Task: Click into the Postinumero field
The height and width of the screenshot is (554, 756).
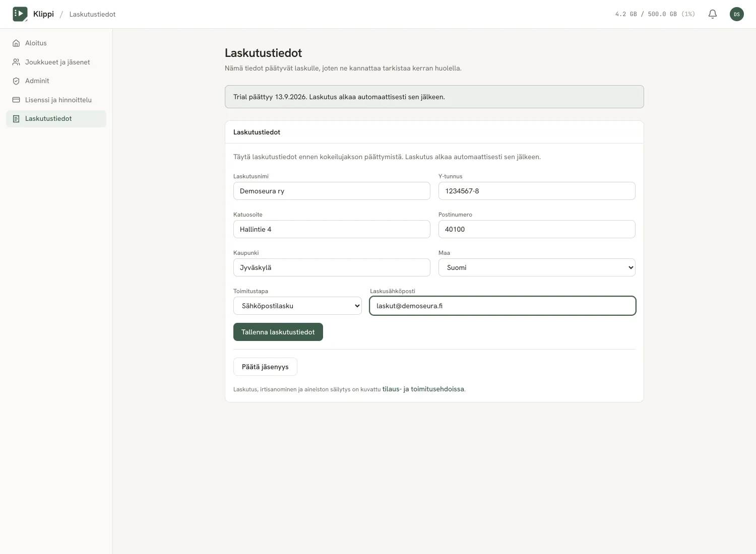Action: [537, 229]
